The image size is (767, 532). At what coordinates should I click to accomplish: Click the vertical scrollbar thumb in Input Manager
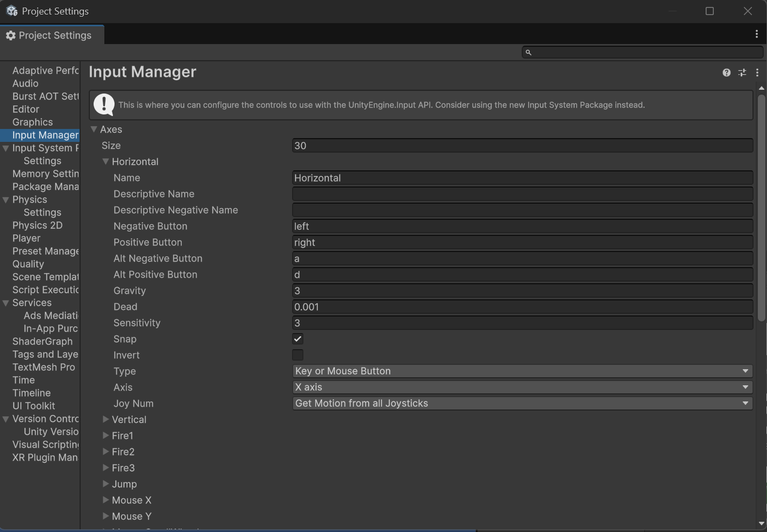click(x=761, y=208)
